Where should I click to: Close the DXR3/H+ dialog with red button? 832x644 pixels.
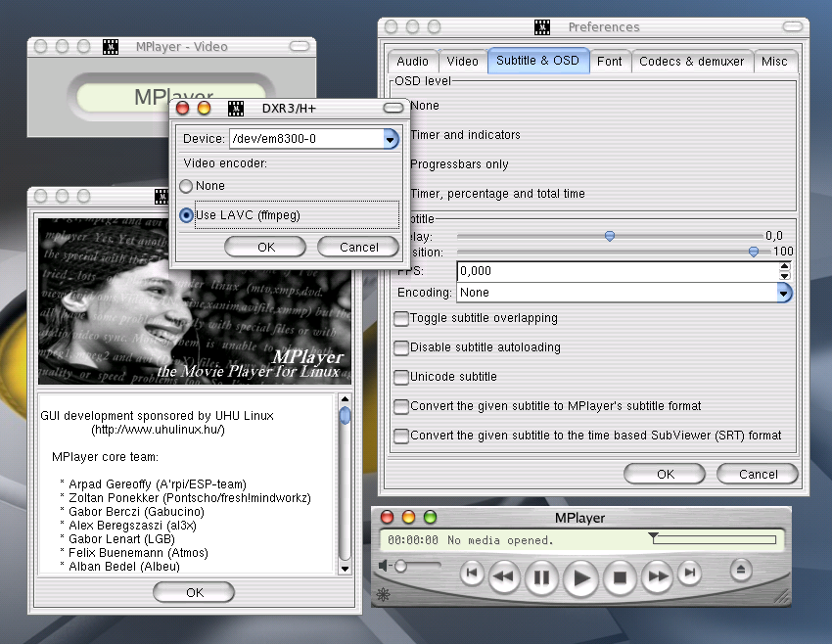182,109
